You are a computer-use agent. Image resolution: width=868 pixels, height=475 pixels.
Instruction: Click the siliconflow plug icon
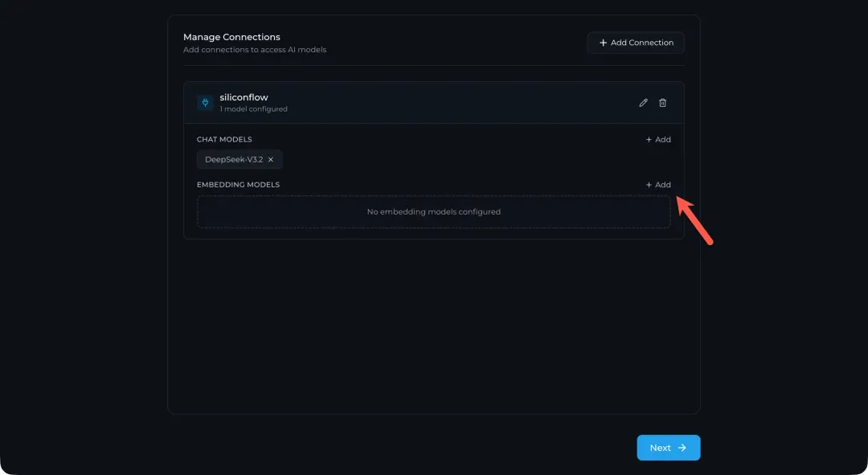click(205, 103)
